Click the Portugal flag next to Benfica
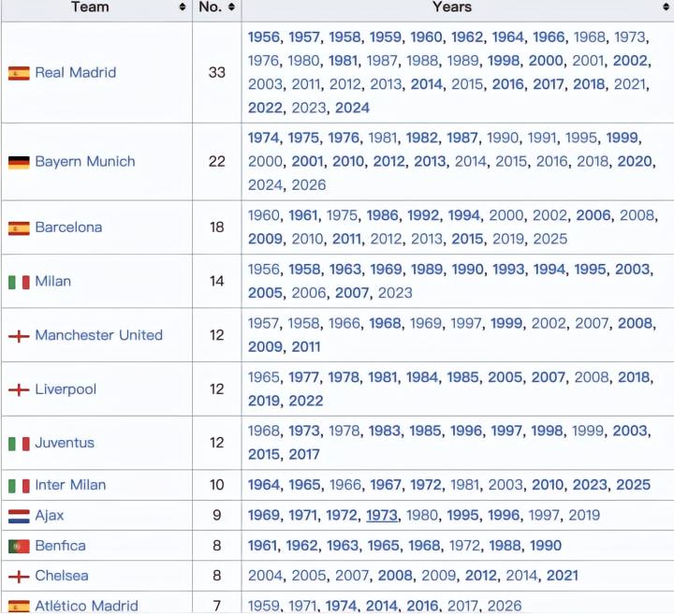Viewport: 674px width, 616px height. (x=19, y=546)
